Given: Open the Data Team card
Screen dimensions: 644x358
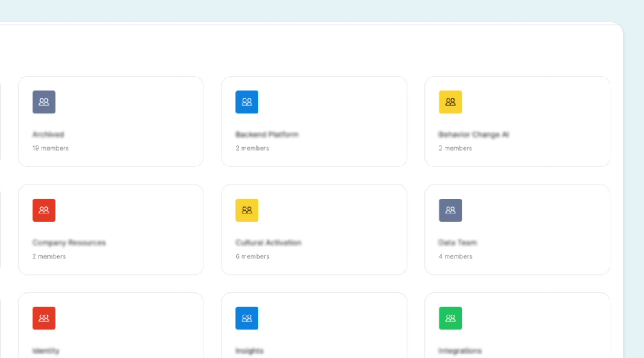Looking at the screenshot, I should [x=517, y=230].
